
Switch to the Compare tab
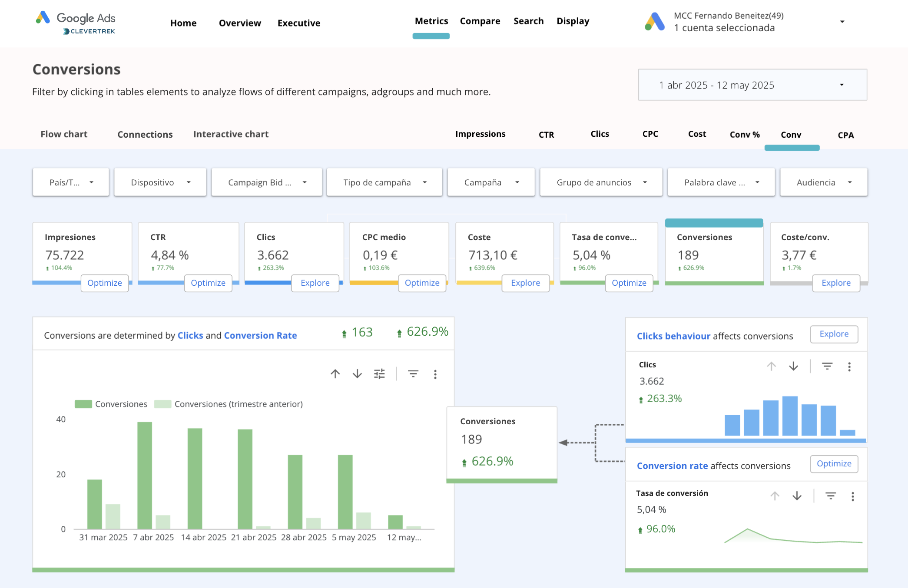point(480,21)
